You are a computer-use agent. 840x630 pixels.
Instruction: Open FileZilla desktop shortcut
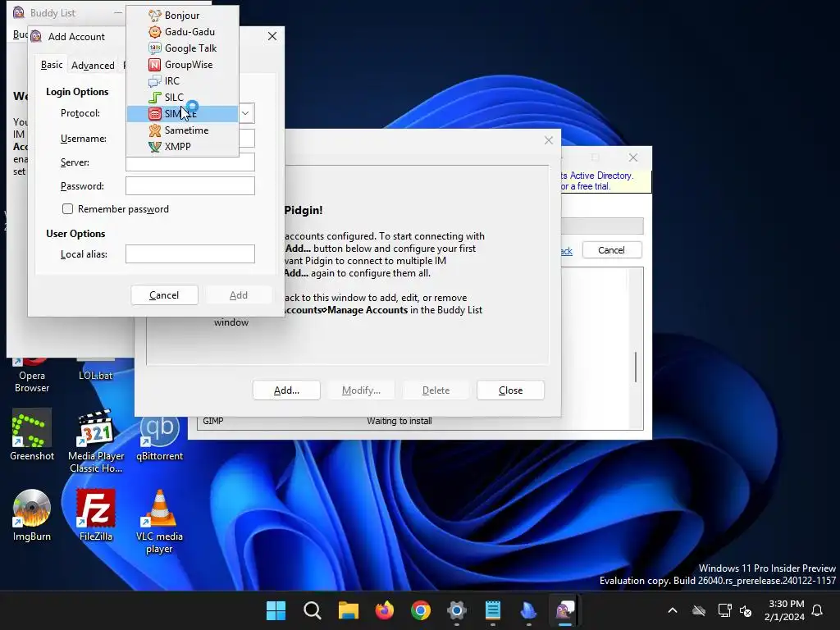tap(96, 515)
